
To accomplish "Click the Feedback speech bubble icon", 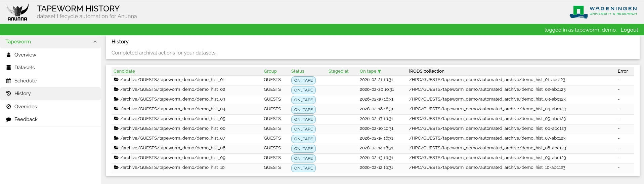I will [x=9, y=119].
